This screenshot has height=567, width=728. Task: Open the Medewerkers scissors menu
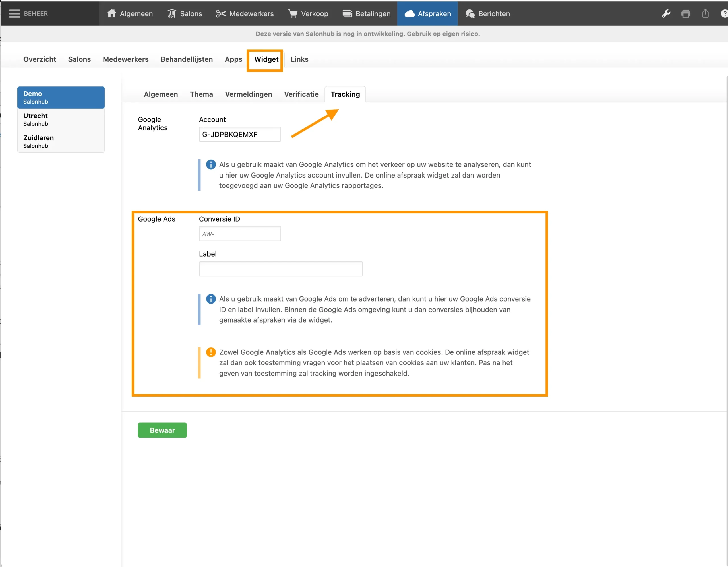(245, 14)
